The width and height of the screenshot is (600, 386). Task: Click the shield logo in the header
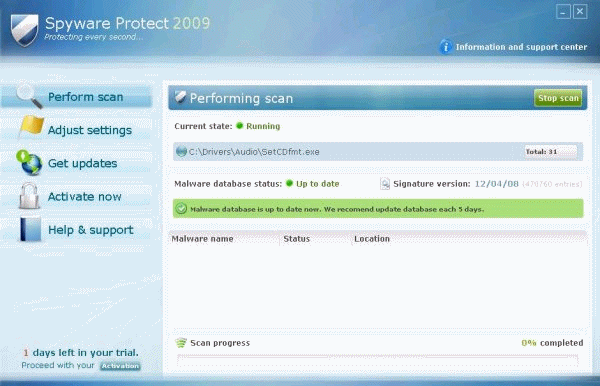[24, 30]
